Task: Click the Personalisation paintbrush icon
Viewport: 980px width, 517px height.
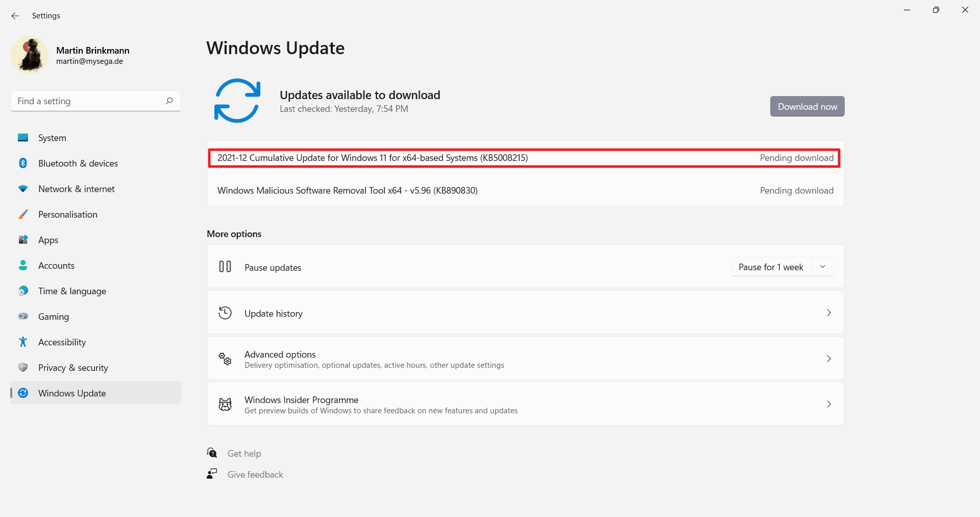Action: [x=23, y=214]
